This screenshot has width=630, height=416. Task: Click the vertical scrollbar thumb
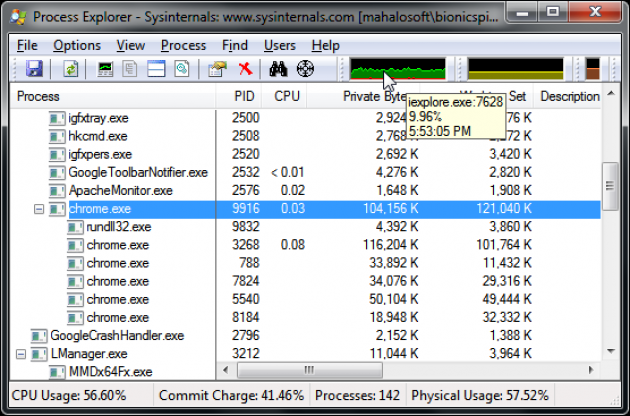611,186
